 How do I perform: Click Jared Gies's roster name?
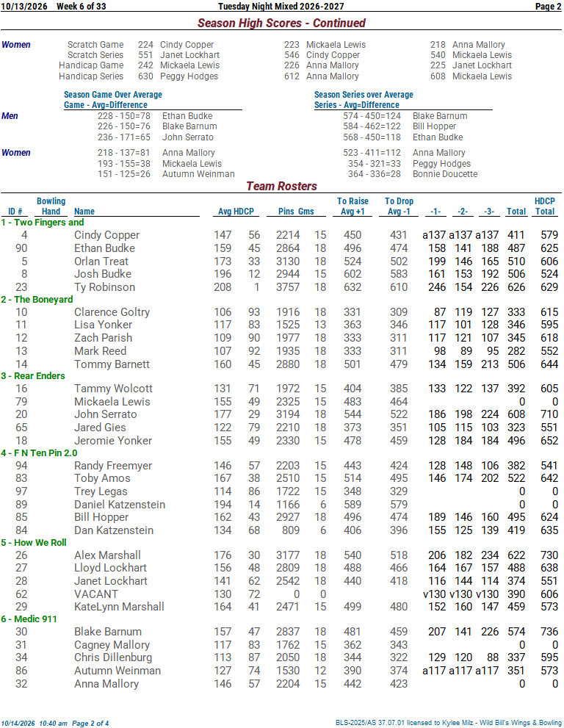[100, 428]
